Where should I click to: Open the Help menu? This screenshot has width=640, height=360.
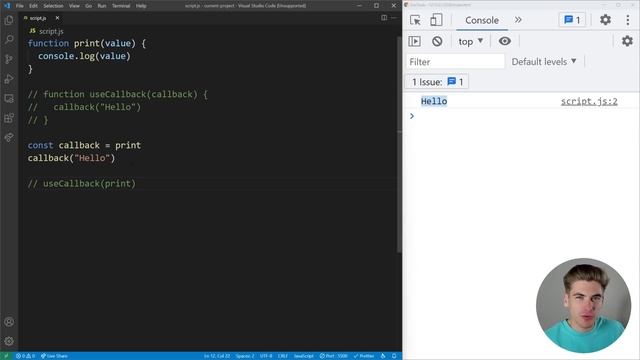(141, 6)
